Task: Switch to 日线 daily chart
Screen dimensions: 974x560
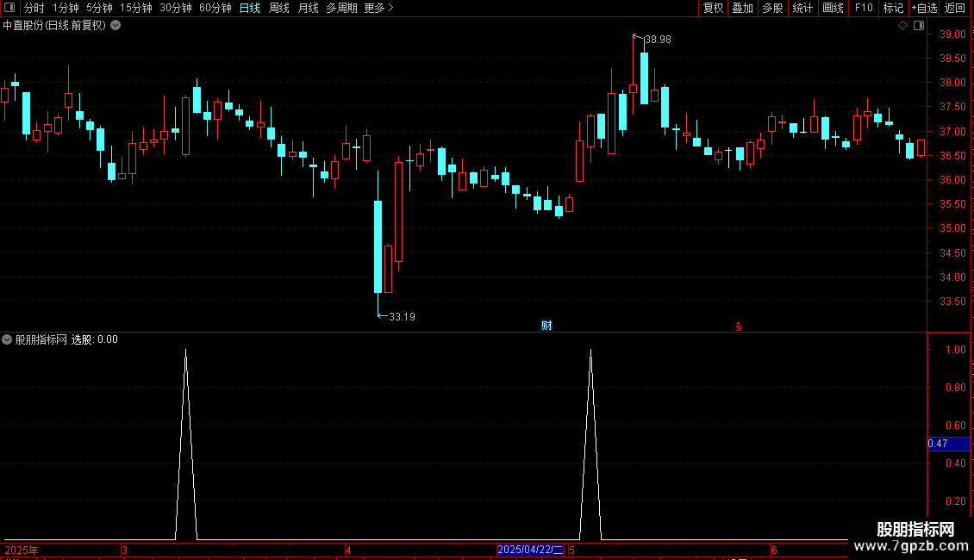Action: click(x=250, y=8)
